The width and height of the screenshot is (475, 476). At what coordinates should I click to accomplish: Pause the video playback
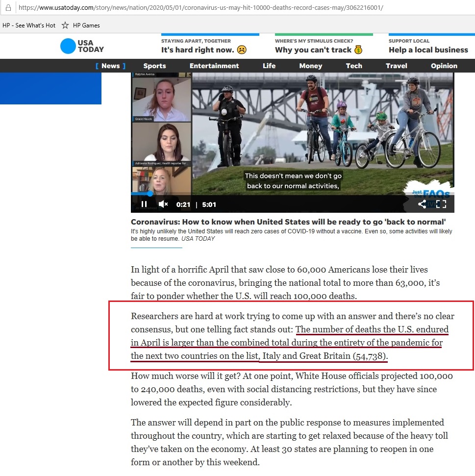click(144, 204)
